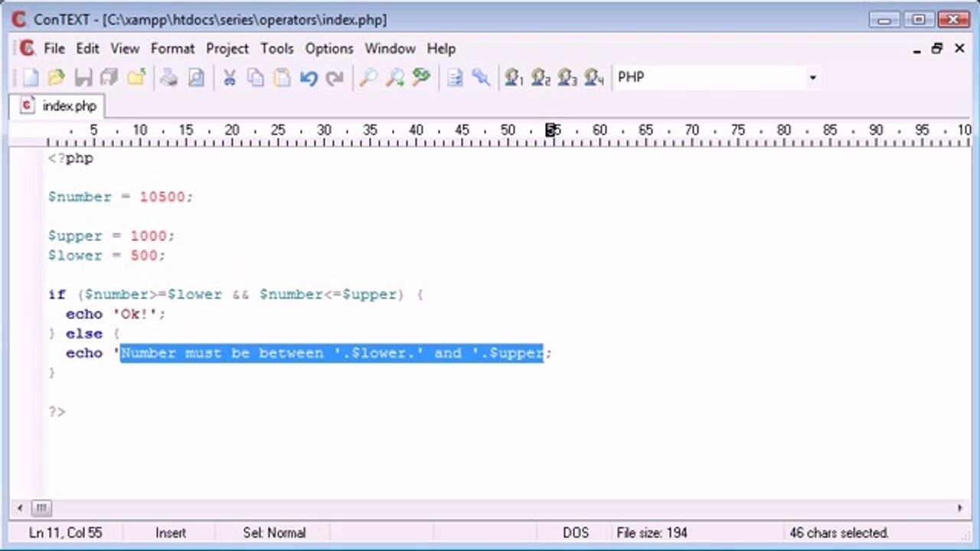Click the Save All files icon

tap(109, 77)
